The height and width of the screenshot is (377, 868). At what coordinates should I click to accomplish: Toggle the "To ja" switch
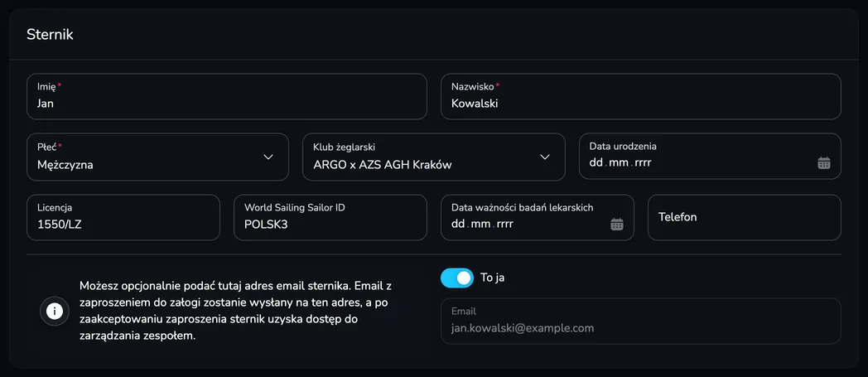tap(456, 278)
